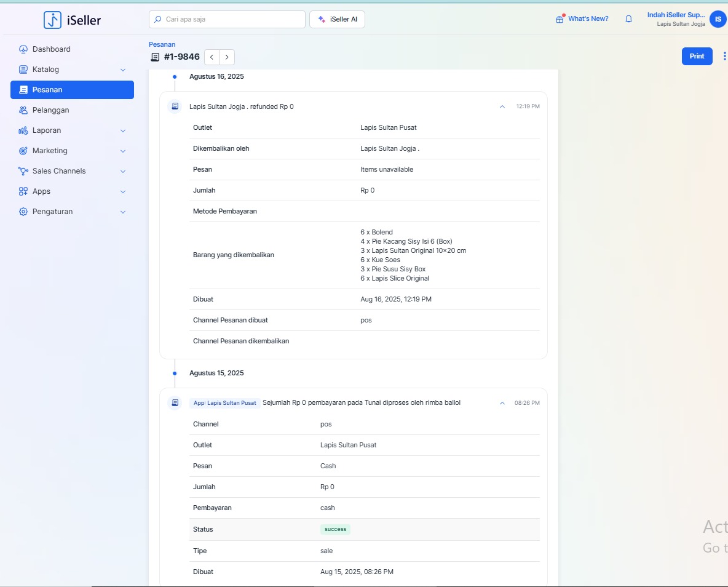Screen dimensions: 728x587
Task: Open the Sales Channels menu item
Action: click(x=72, y=171)
